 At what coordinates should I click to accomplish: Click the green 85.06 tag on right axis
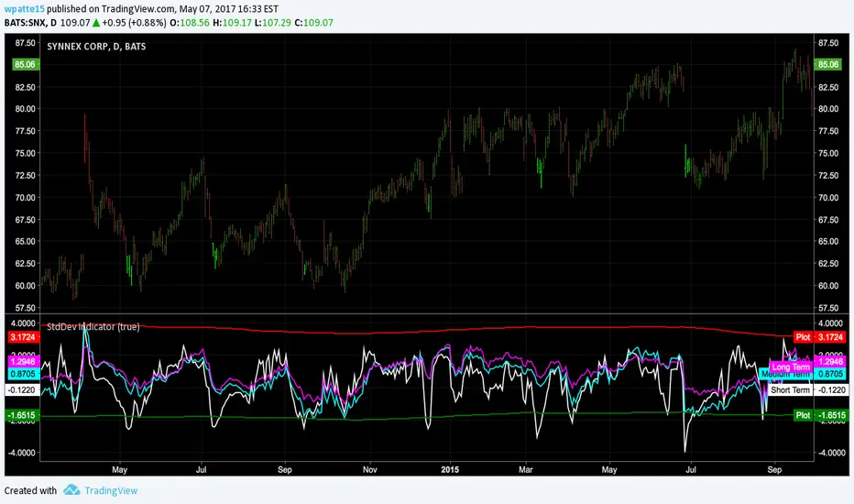click(x=827, y=64)
